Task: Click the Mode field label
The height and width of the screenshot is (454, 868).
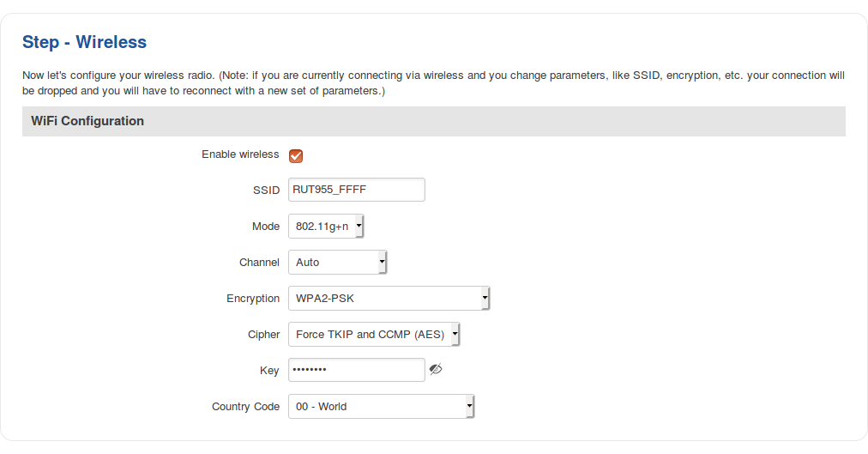Action: point(266,227)
